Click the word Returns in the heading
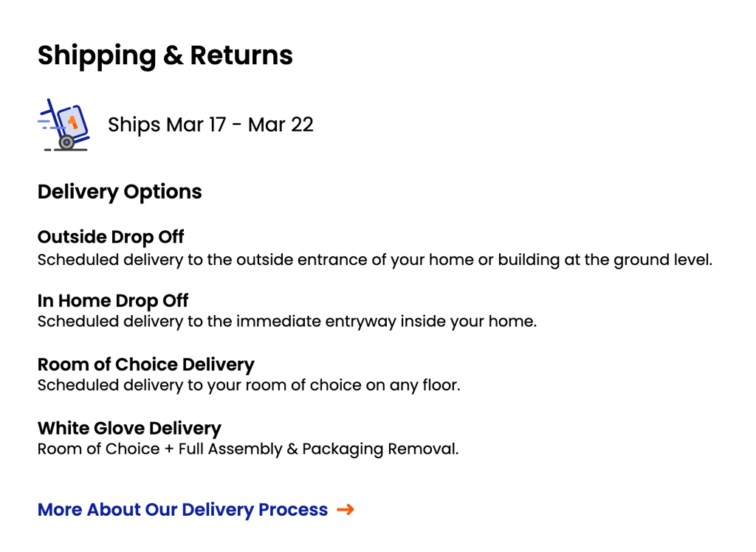 [x=241, y=55]
